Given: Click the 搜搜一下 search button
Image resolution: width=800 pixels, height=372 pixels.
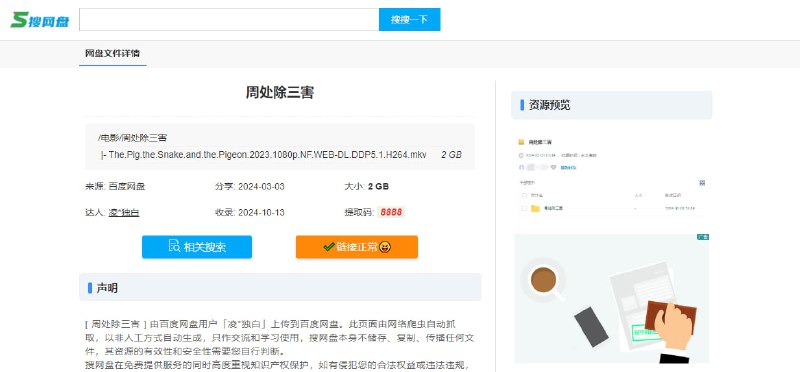Looking at the screenshot, I should (409, 19).
